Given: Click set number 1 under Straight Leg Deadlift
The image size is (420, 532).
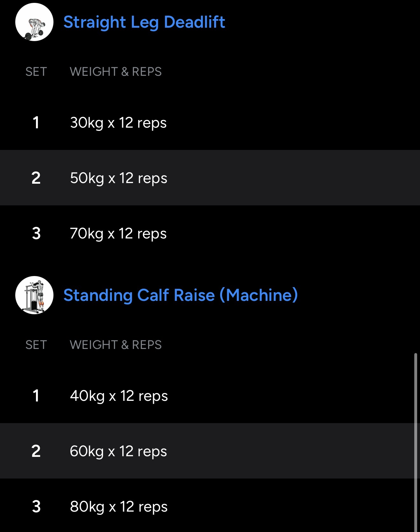Looking at the screenshot, I should (x=36, y=123).
